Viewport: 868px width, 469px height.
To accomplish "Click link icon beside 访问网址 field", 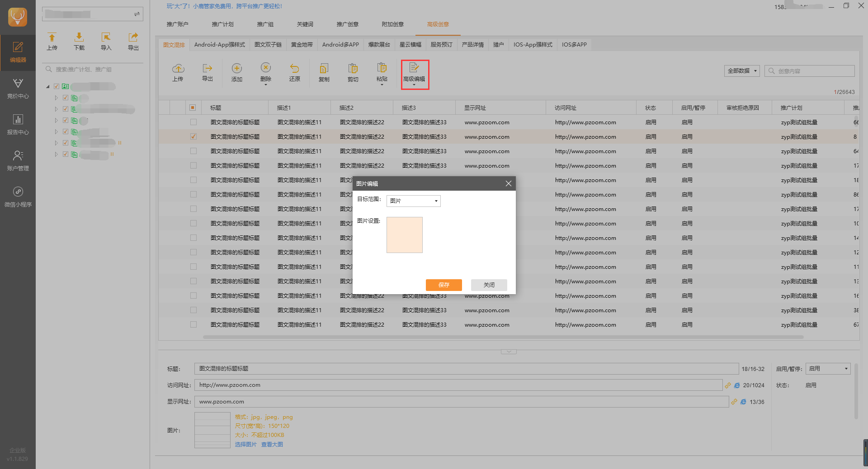I will click(x=728, y=385).
